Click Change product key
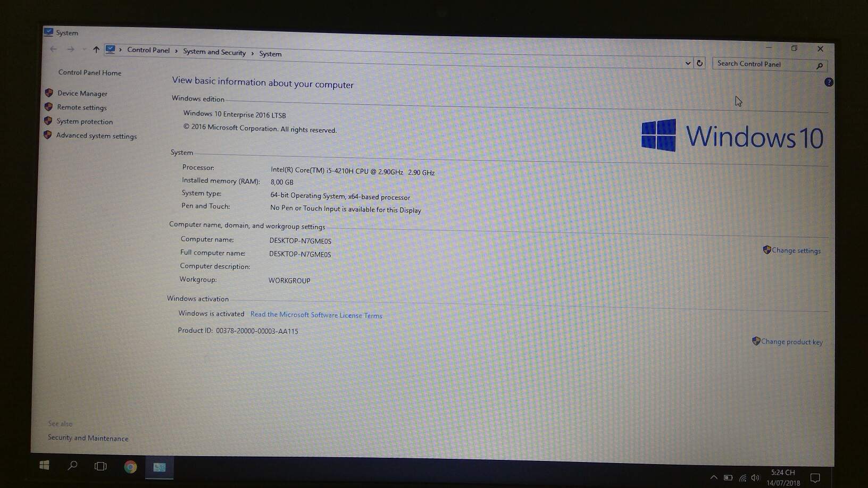The height and width of the screenshot is (488, 868). (791, 342)
